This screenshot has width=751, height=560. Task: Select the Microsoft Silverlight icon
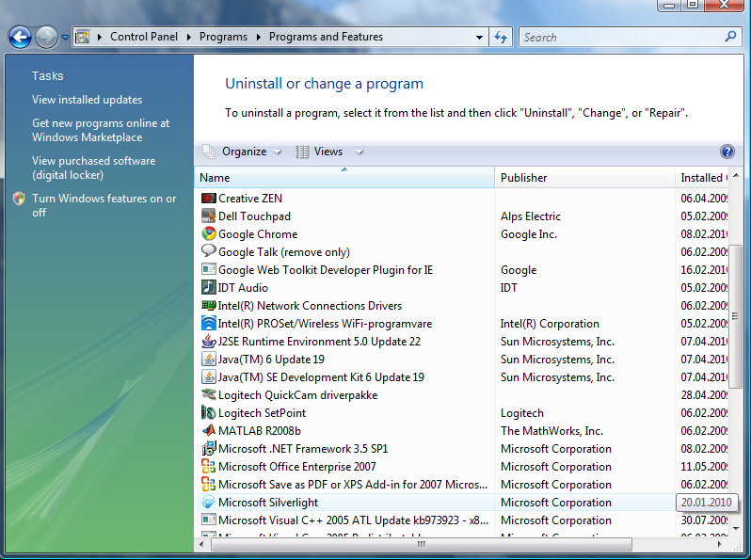point(208,502)
